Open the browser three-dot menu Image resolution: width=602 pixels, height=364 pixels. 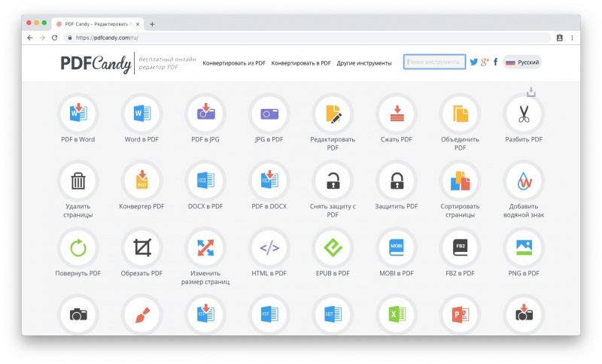572,38
